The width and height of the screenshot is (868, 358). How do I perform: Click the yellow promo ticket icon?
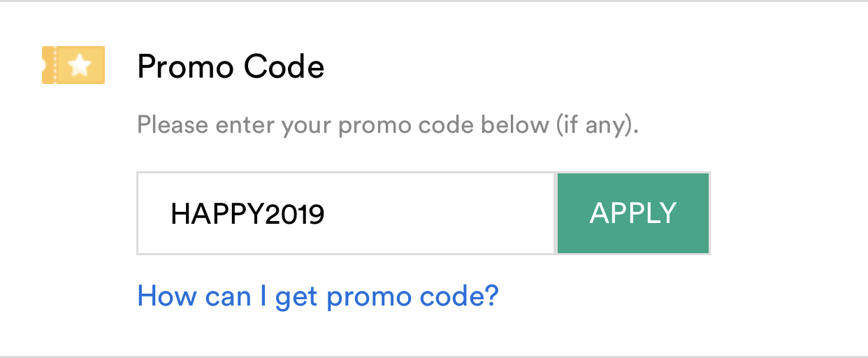(73, 65)
